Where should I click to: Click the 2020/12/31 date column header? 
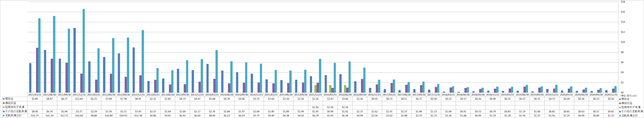pyautogui.click(x=611, y=95)
